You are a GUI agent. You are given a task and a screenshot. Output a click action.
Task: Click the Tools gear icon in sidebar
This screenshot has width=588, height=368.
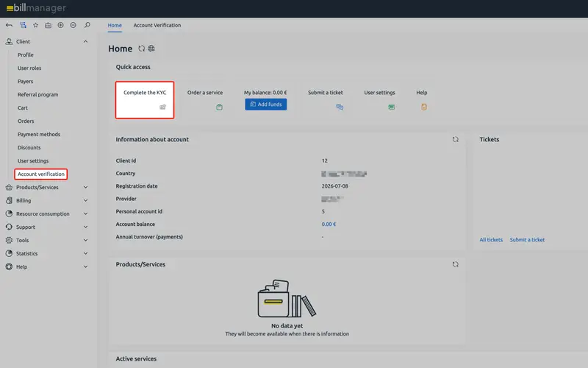click(x=9, y=240)
